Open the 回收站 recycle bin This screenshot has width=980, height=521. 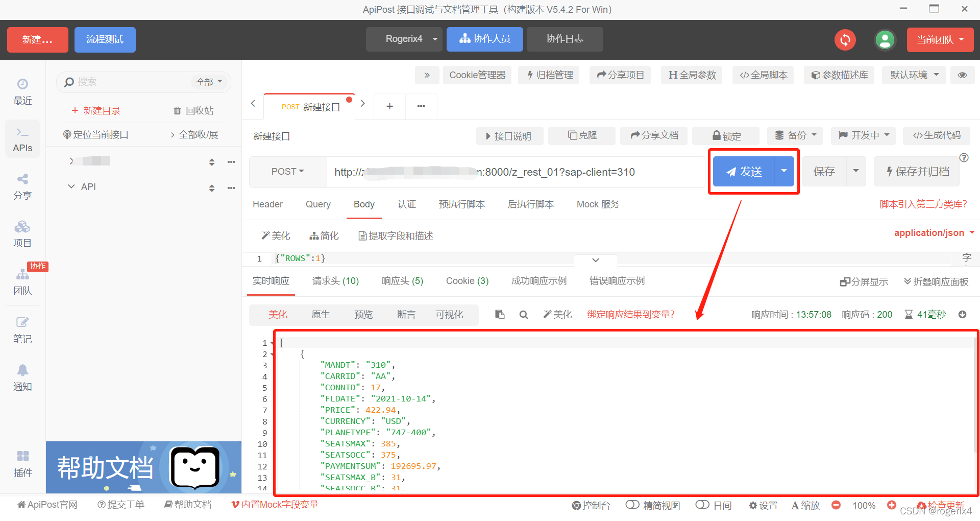[x=193, y=111]
